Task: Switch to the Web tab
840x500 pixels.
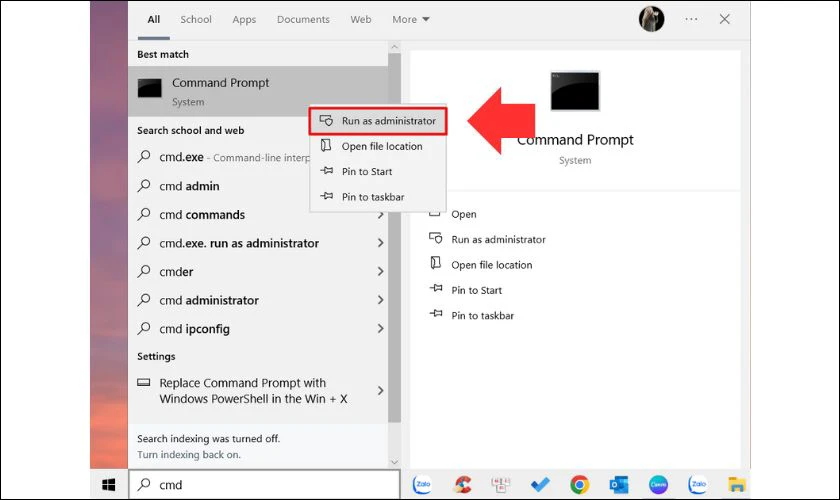Action: (361, 20)
